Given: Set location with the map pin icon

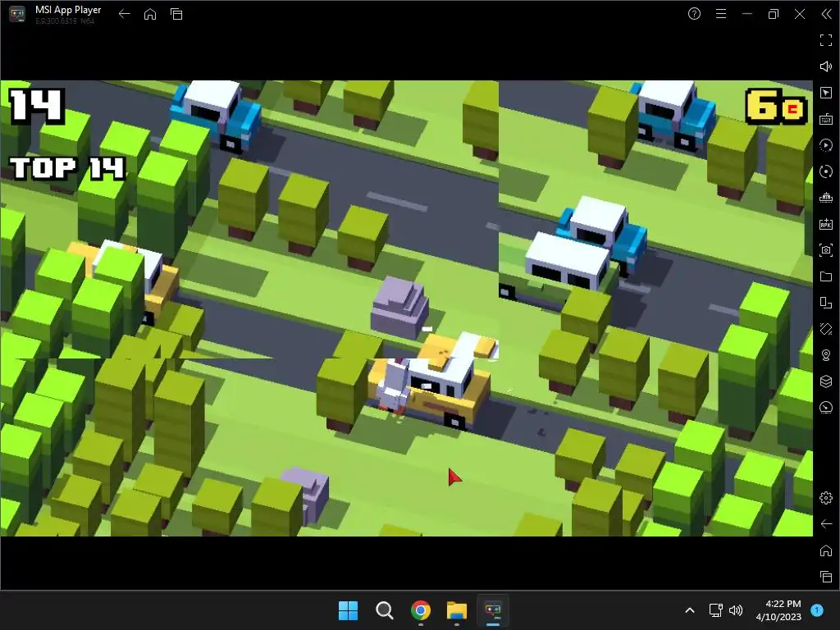Looking at the screenshot, I should [x=825, y=355].
